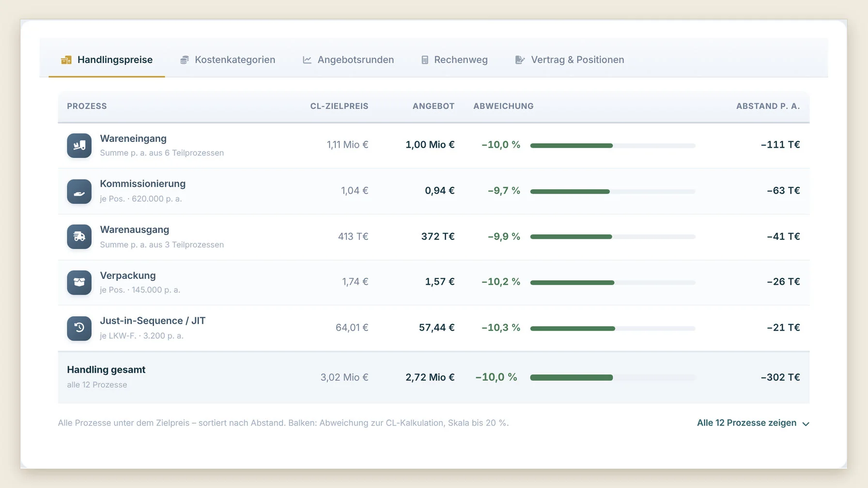Click the Rechenweg calculator icon
This screenshot has height=488, width=868.
point(425,60)
